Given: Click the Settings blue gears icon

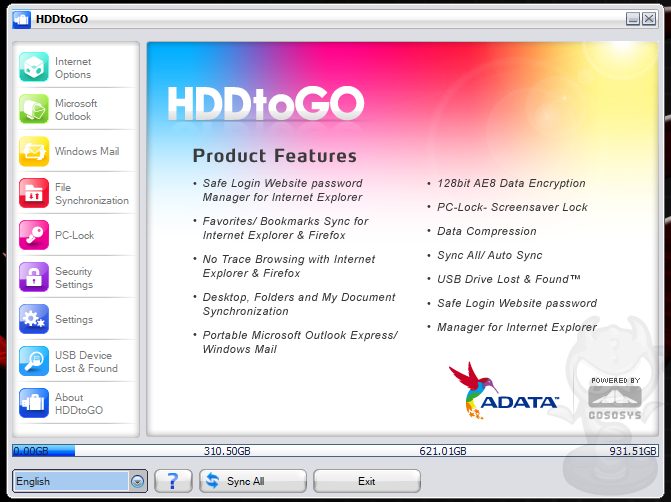Looking at the screenshot, I should (34, 319).
